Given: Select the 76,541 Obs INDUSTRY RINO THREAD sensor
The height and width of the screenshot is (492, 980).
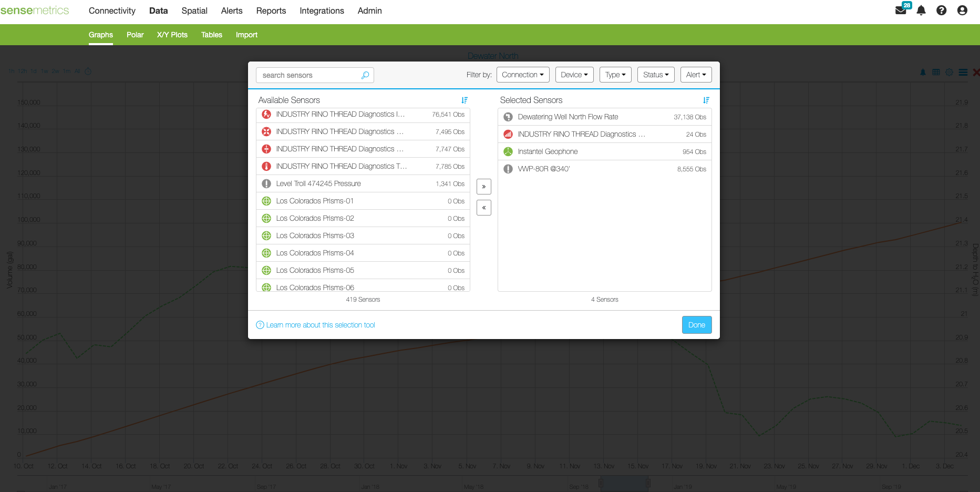Looking at the screenshot, I should (363, 114).
